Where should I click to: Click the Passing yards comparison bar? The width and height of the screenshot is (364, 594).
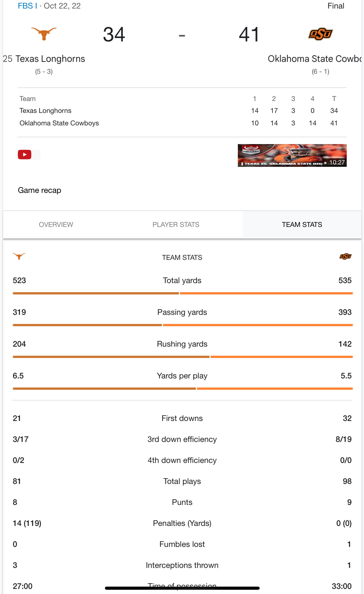[183, 325]
